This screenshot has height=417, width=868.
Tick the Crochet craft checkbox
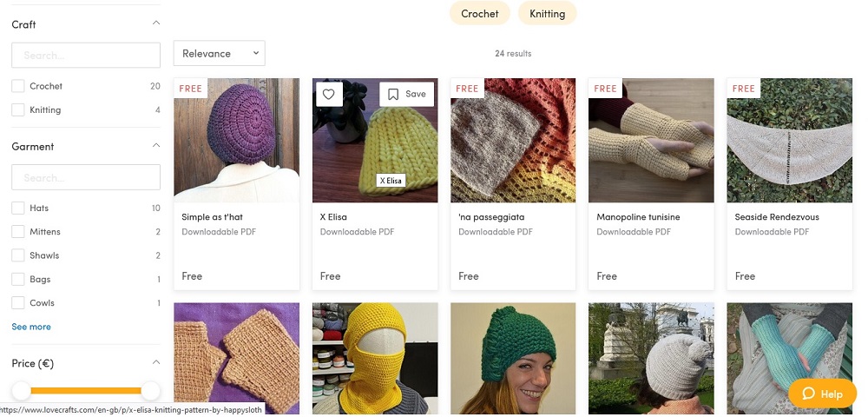click(x=18, y=86)
